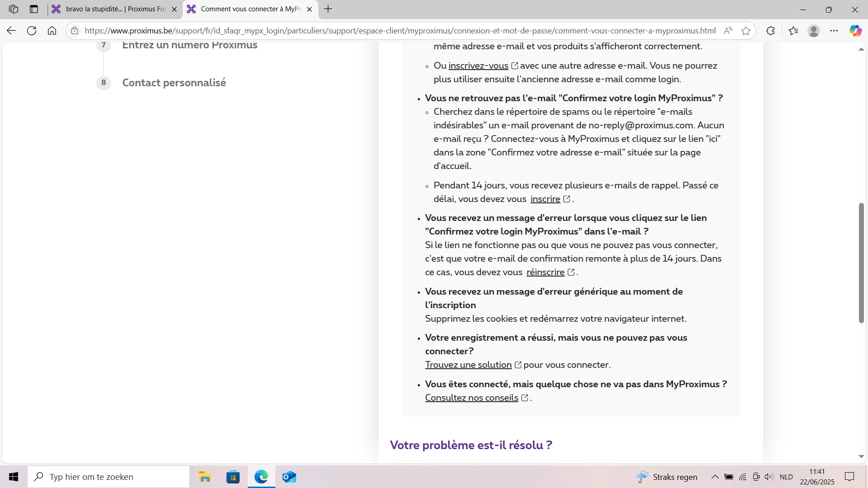Image resolution: width=868 pixels, height=488 pixels.
Task: Add page to favorites star icon
Action: click(x=746, y=31)
